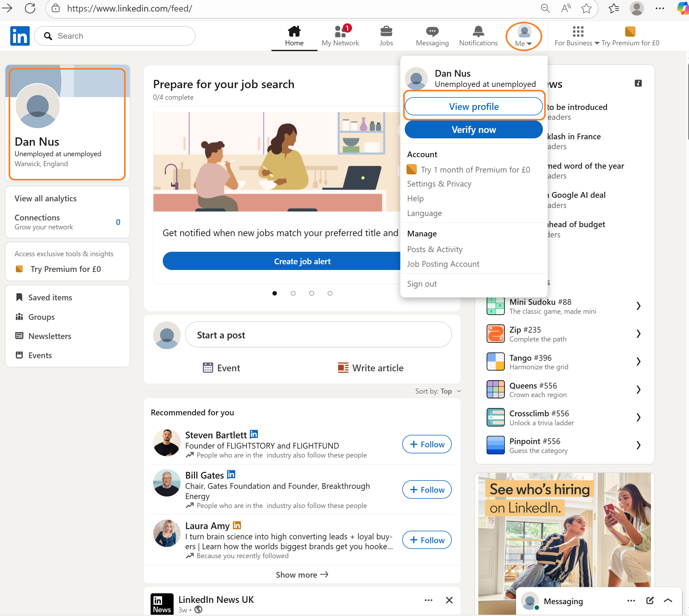Select Help in the Me menu

[x=415, y=198]
